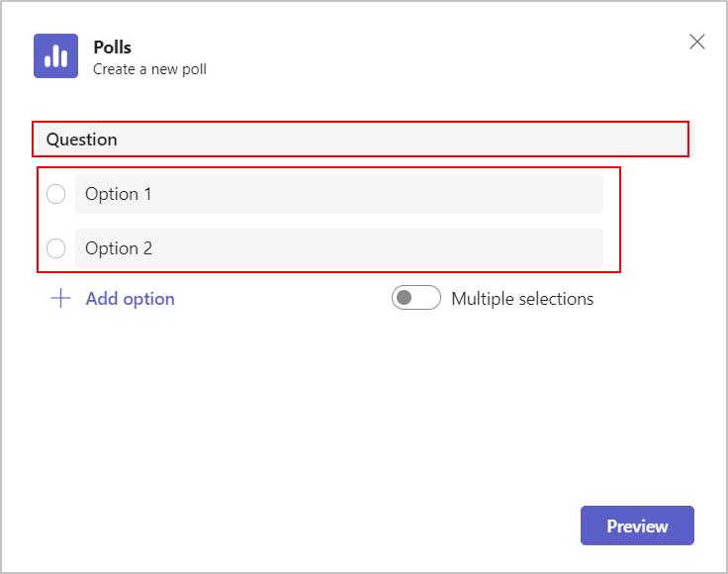728x574 pixels.
Task: Click into the Option 2 text box
Action: click(339, 248)
